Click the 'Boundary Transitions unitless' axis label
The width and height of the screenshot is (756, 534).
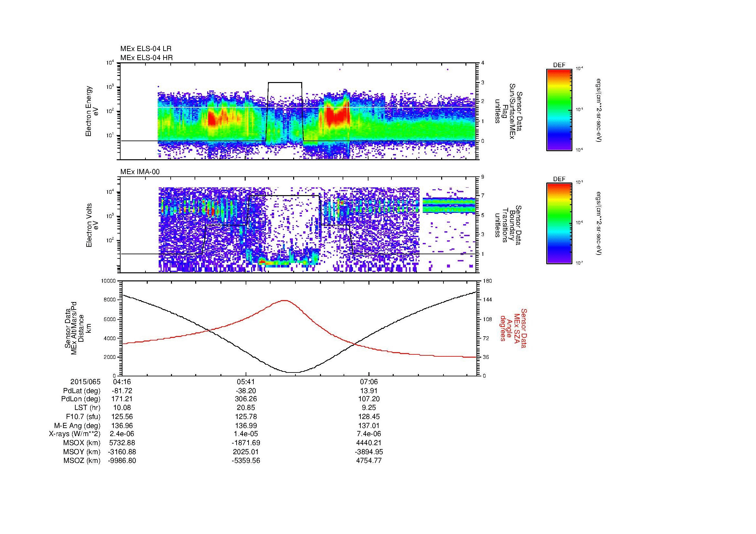[x=508, y=225]
